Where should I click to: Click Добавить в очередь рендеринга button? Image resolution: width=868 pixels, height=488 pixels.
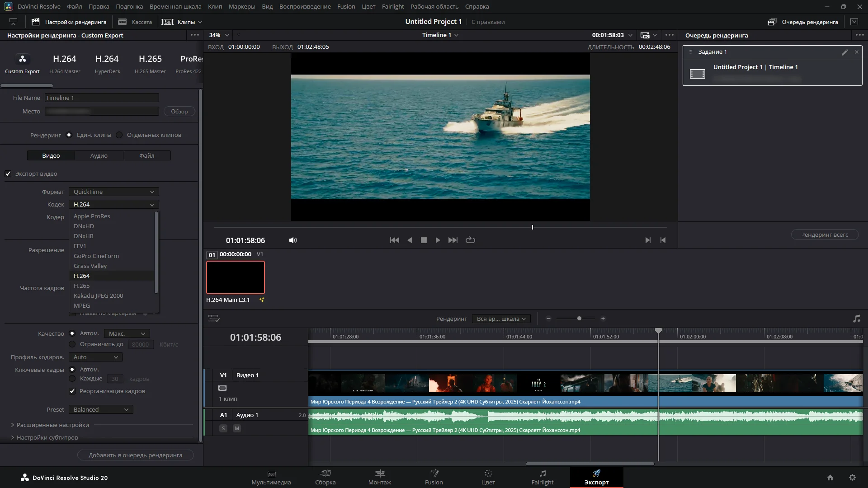135,455
